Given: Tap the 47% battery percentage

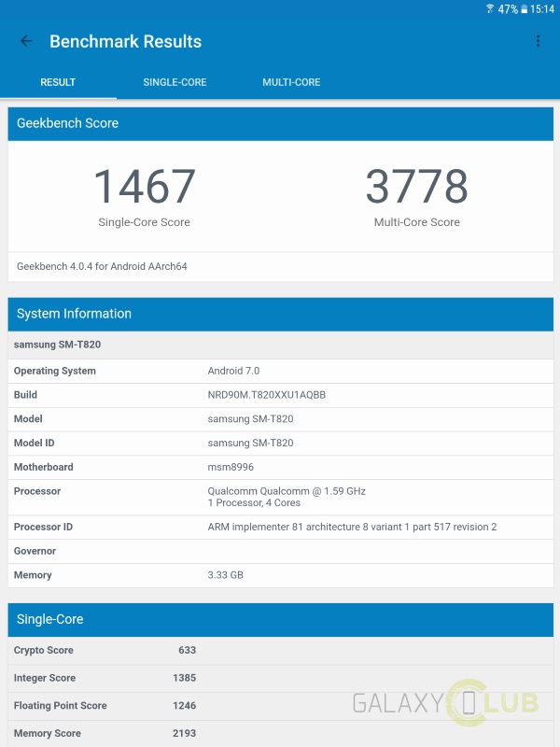Looking at the screenshot, I should tap(508, 9).
